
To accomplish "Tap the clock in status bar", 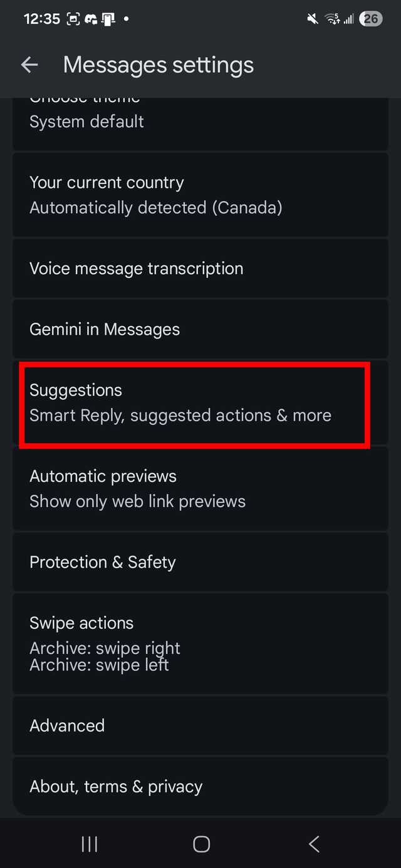I will (x=42, y=19).
